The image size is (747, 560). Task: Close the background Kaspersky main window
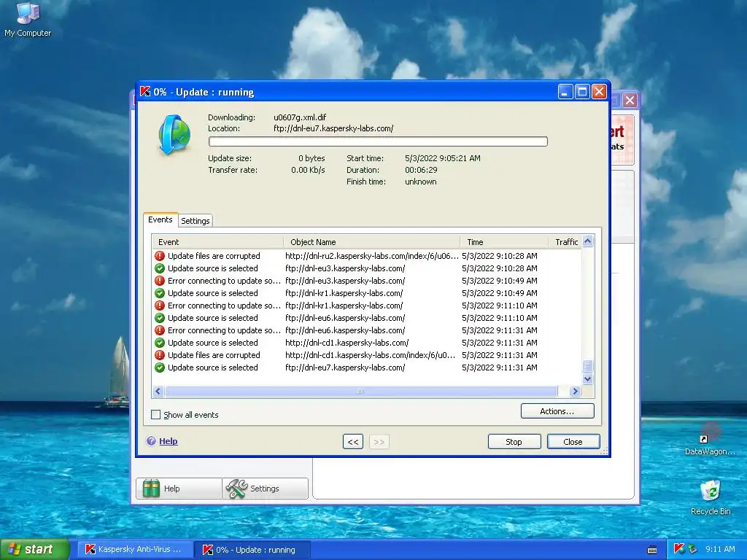[x=630, y=100]
